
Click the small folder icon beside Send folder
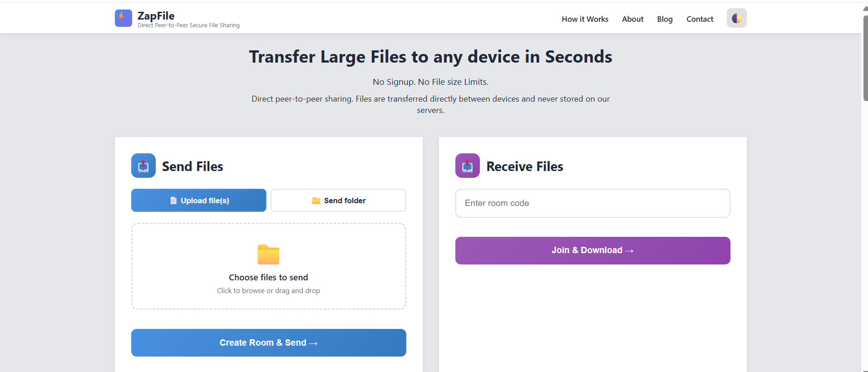pyautogui.click(x=316, y=201)
